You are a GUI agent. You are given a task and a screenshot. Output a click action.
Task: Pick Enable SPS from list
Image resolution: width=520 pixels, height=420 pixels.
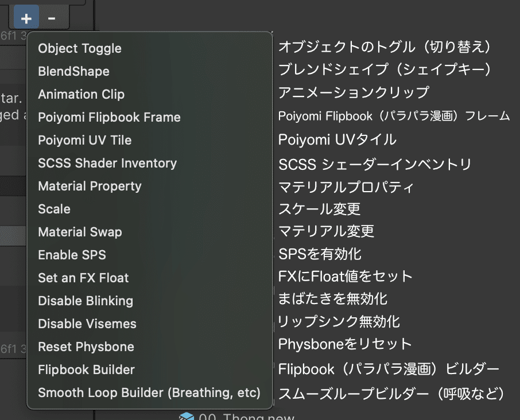(72, 255)
